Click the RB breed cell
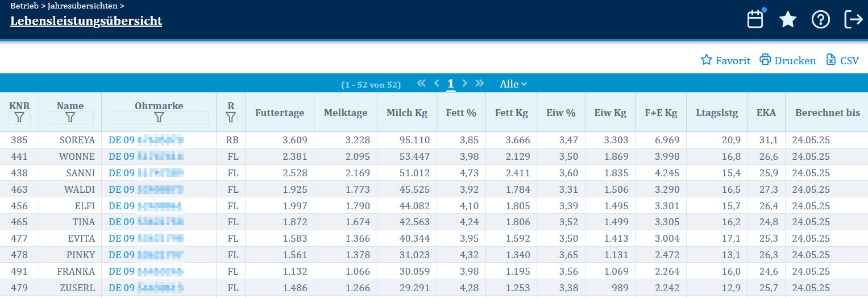Viewport: 868px width, 298px height. 232,140
